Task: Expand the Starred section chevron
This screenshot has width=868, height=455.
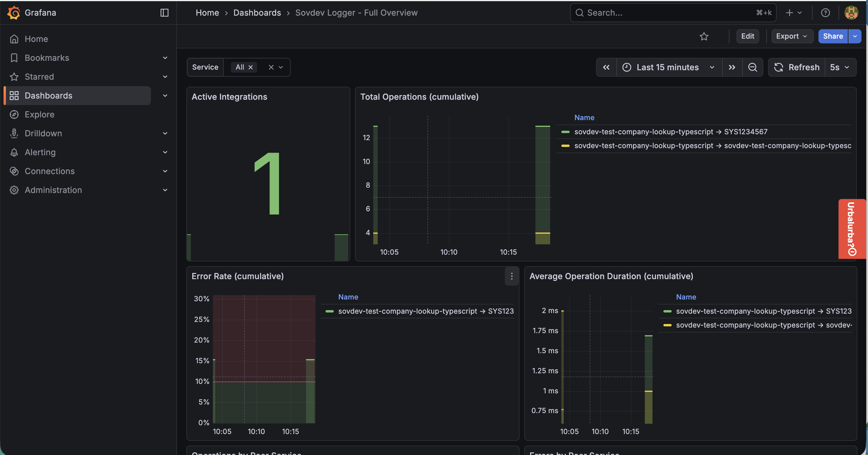Action: pyautogui.click(x=165, y=76)
